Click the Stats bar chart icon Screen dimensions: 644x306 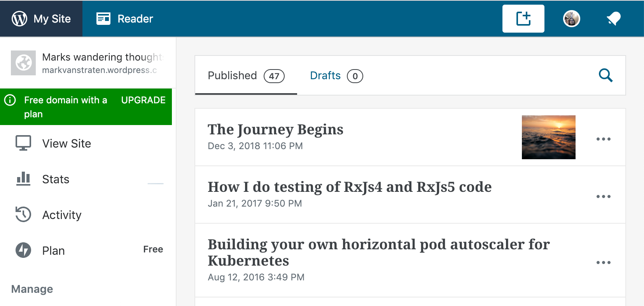pyautogui.click(x=23, y=179)
